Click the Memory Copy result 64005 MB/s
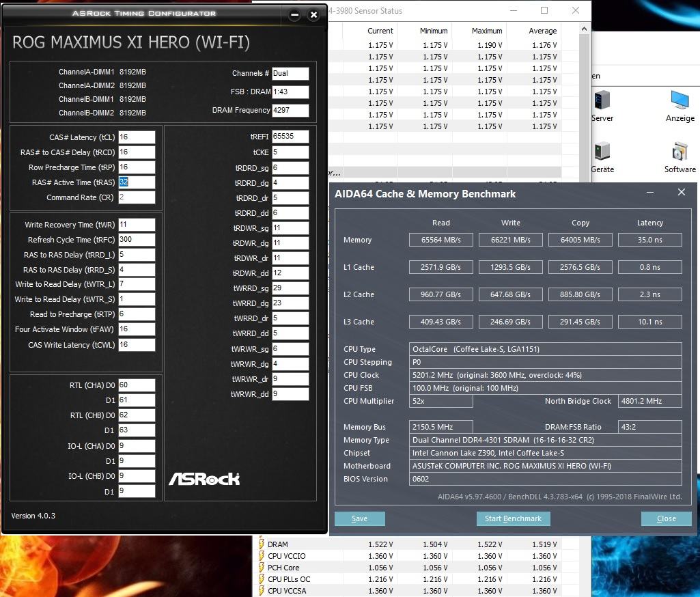The image size is (700, 597). point(580,240)
